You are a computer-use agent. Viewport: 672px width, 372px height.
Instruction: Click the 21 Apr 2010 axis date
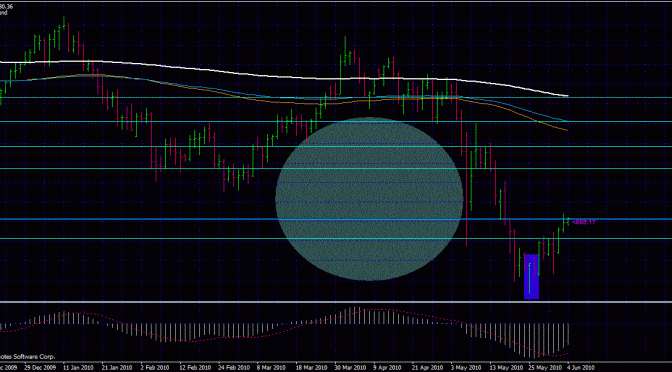pyautogui.click(x=427, y=368)
